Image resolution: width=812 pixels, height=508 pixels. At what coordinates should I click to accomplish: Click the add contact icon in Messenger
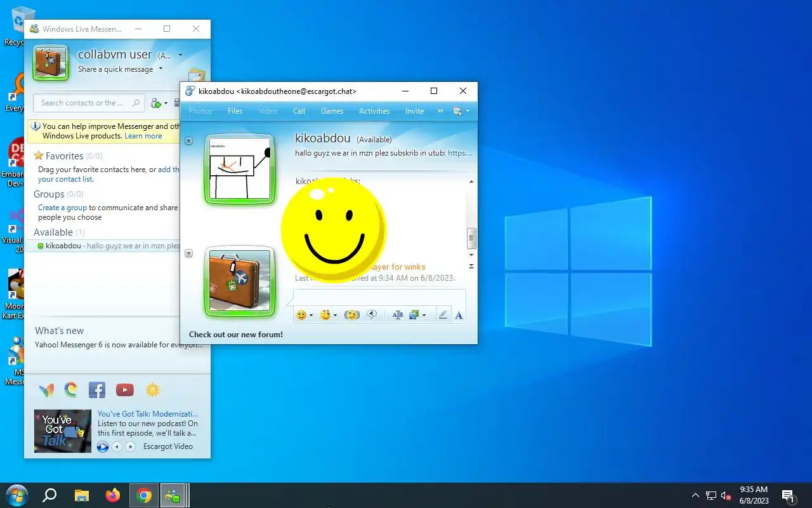155,103
